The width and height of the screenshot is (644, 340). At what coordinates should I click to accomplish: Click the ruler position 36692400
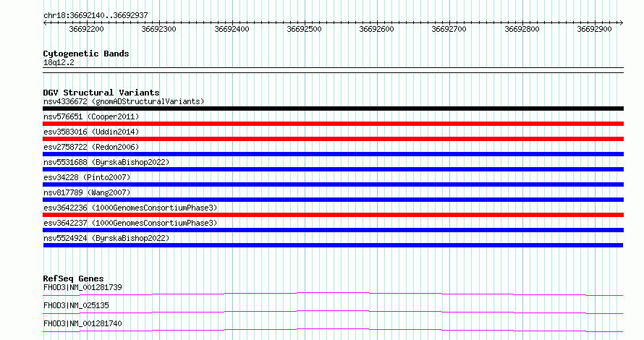click(232, 29)
